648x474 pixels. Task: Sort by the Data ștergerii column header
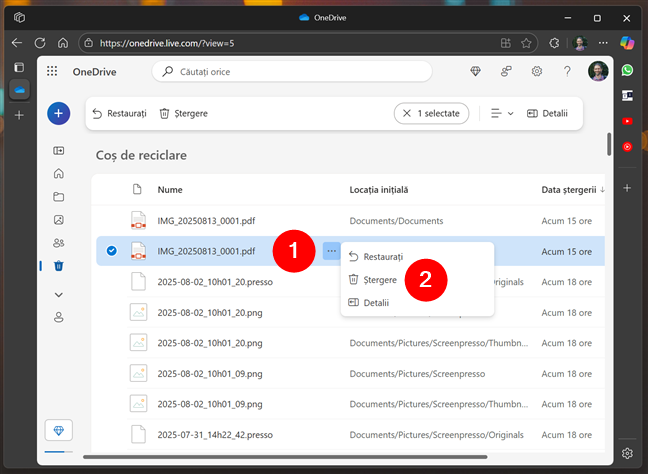click(570, 189)
